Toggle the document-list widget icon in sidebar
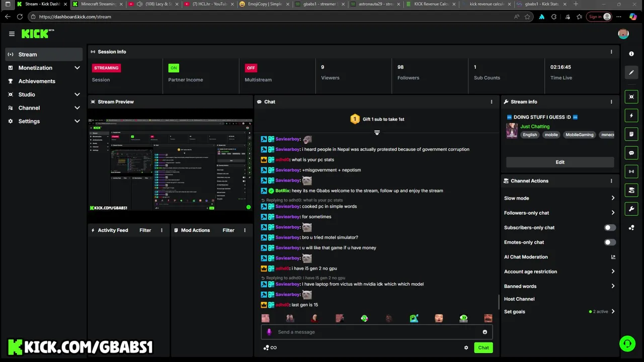This screenshot has height=362, width=644. tap(631, 134)
